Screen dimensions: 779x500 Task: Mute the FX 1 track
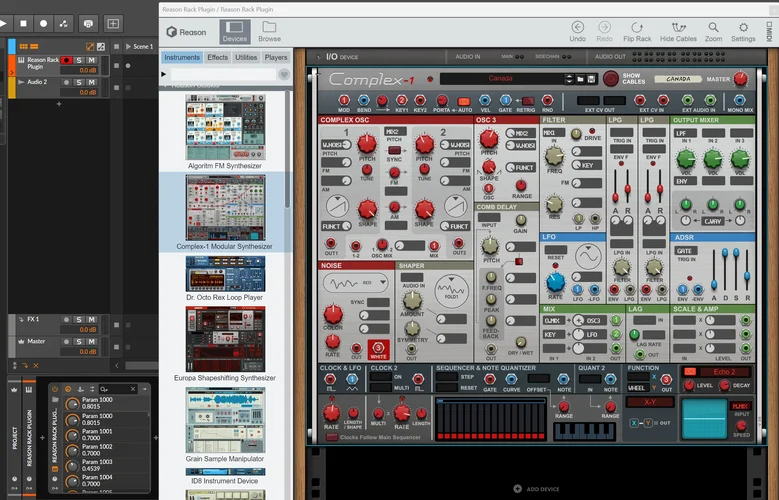92,320
